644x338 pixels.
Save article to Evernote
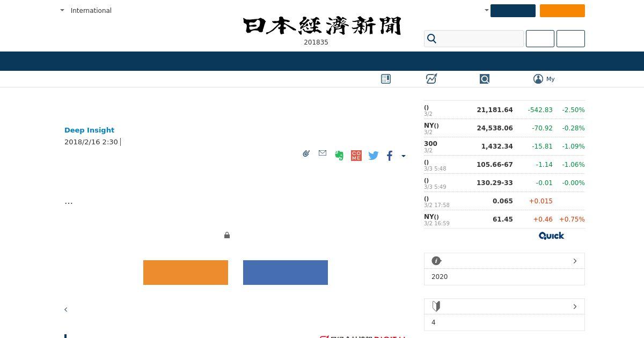point(339,156)
